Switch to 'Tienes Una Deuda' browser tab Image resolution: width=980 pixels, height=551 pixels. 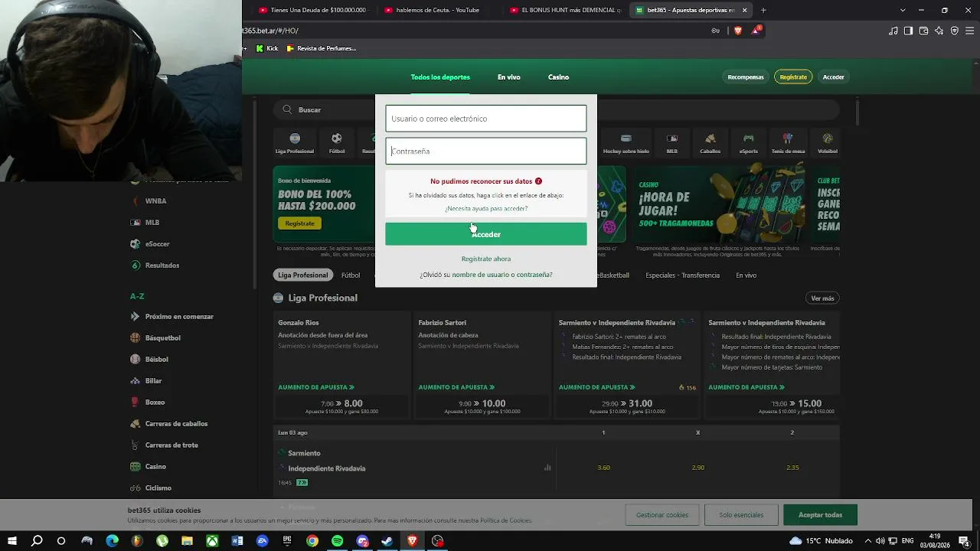tap(314, 10)
